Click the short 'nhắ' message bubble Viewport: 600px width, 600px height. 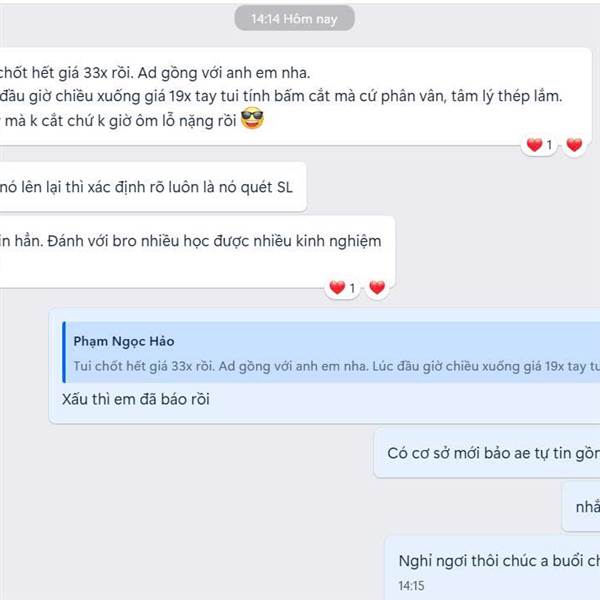coord(581,507)
